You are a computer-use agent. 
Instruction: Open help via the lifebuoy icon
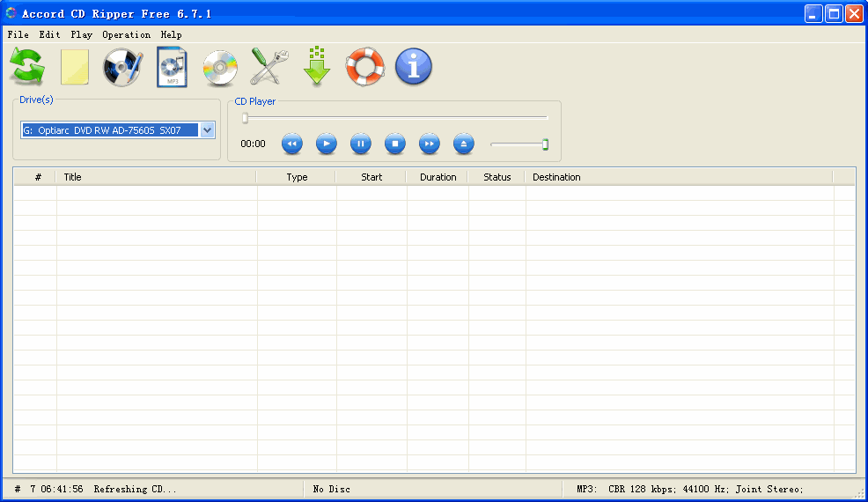pos(364,66)
